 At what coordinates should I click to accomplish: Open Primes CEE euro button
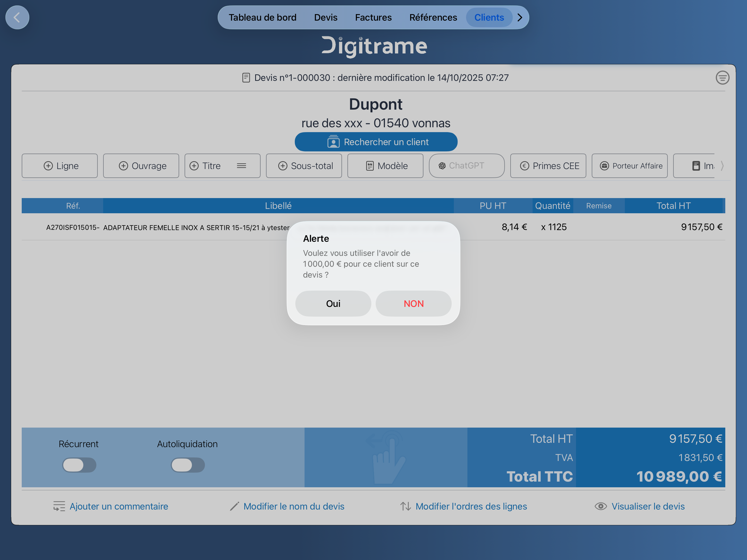(548, 166)
